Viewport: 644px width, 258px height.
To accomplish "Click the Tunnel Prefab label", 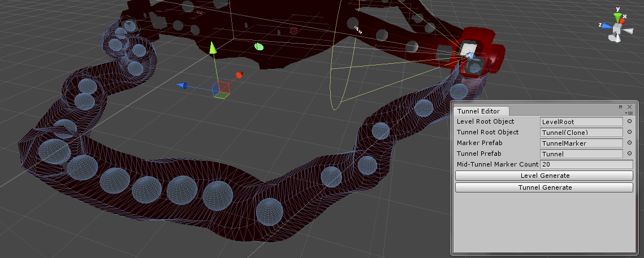I will point(478,154).
